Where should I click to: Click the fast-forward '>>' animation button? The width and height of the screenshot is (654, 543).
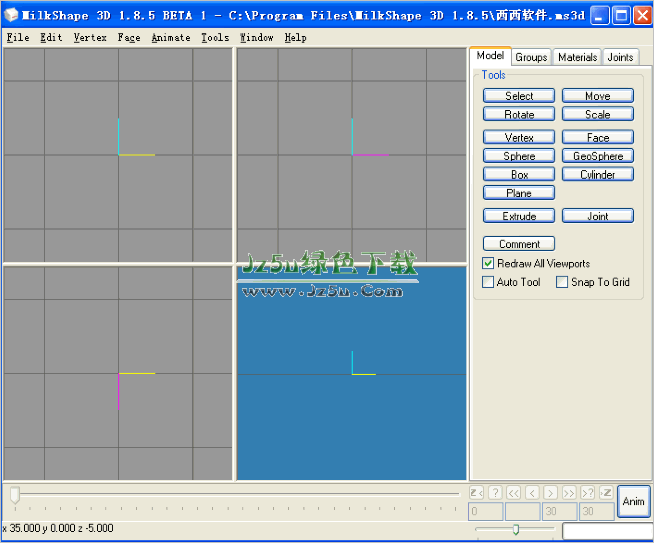[x=569, y=493]
